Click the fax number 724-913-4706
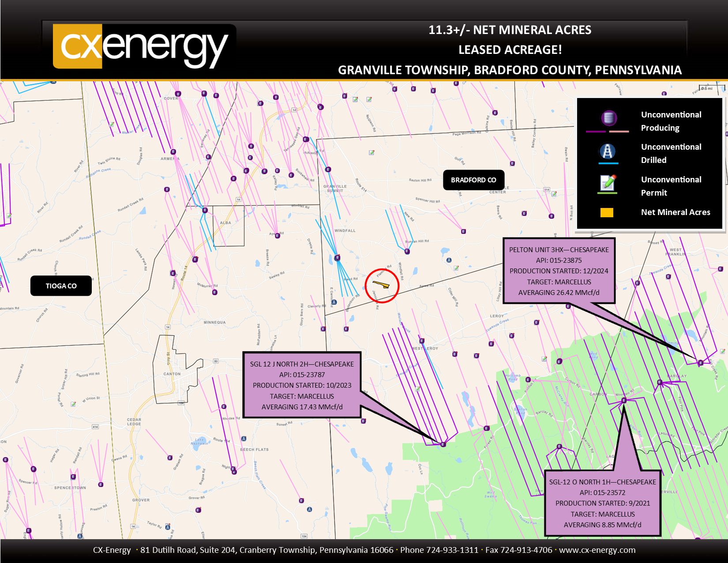Screen dimensions: 728x563 point(526,550)
